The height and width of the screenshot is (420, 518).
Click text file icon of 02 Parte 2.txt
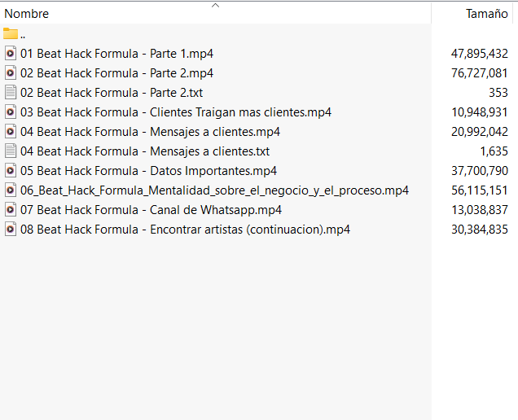point(11,93)
